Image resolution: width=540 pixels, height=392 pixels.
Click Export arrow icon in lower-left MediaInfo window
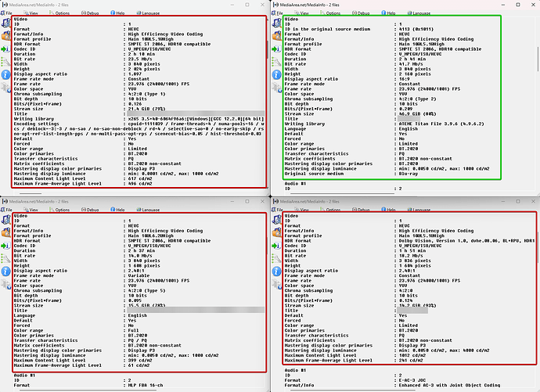5,246
